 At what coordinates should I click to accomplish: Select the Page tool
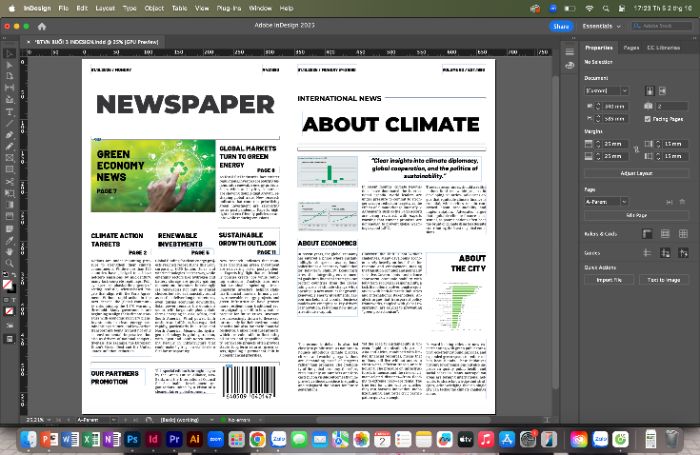click(x=9, y=76)
